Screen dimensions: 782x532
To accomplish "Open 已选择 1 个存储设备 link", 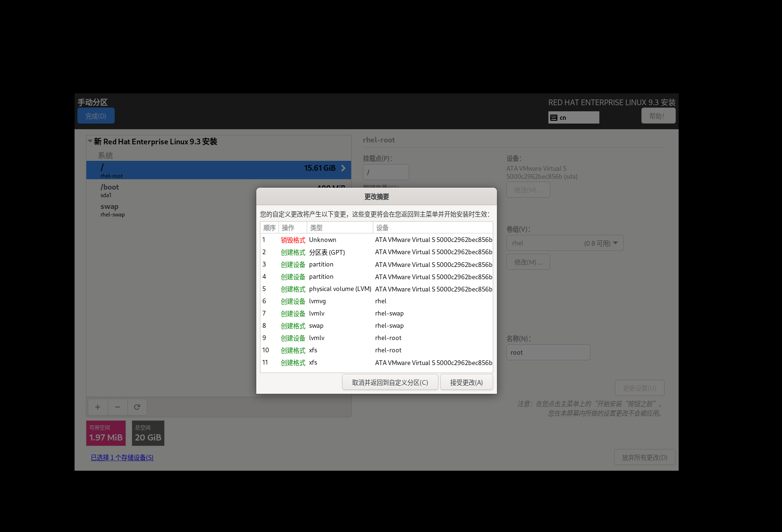I will tap(122, 457).
